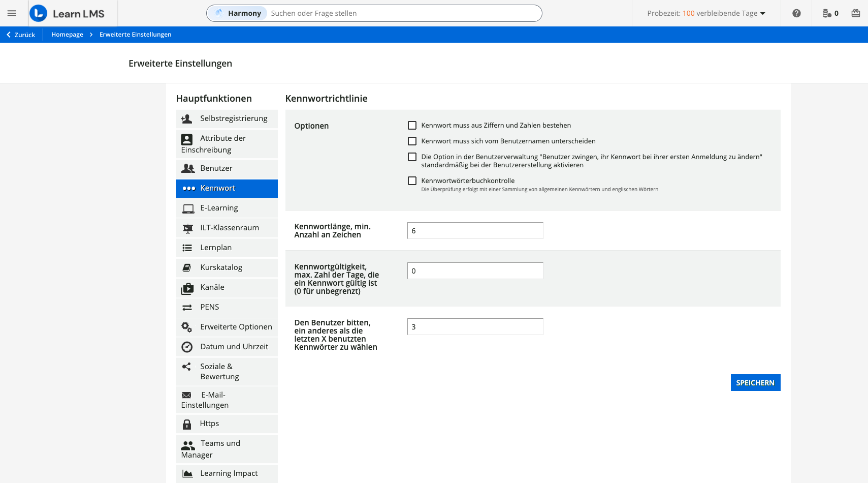
Task: Open the help question mark icon
Action: (x=796, y=13)
